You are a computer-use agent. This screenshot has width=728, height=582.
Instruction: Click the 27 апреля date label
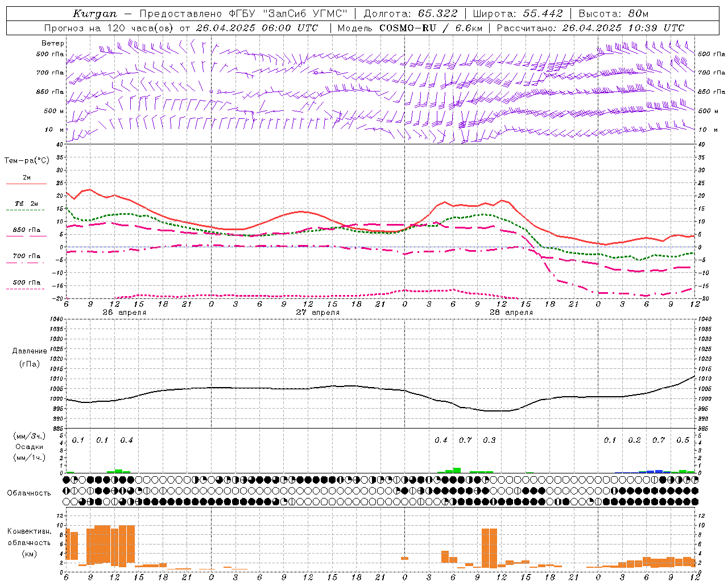click(318, 313)
